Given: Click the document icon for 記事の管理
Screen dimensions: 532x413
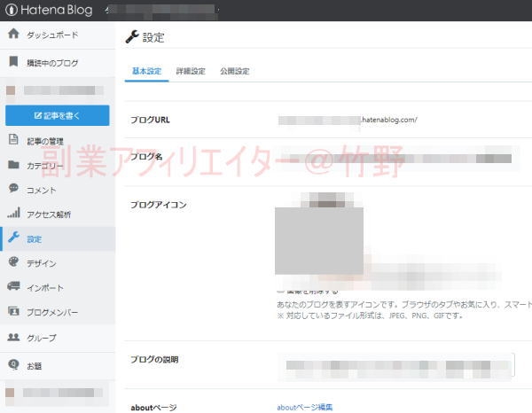Looking at the screenshot, I should pos(13,140).
